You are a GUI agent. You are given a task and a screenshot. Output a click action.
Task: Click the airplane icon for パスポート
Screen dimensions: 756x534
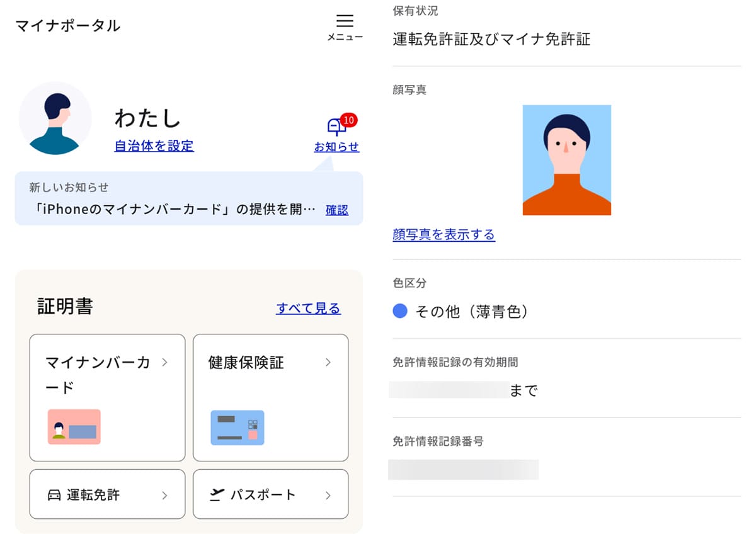coord(217,495)
